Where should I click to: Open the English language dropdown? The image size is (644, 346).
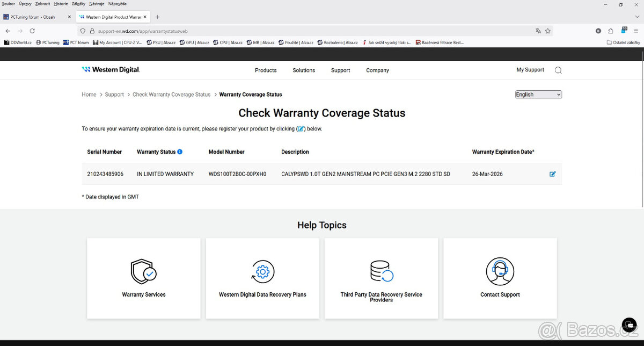(x=538, y=95)
